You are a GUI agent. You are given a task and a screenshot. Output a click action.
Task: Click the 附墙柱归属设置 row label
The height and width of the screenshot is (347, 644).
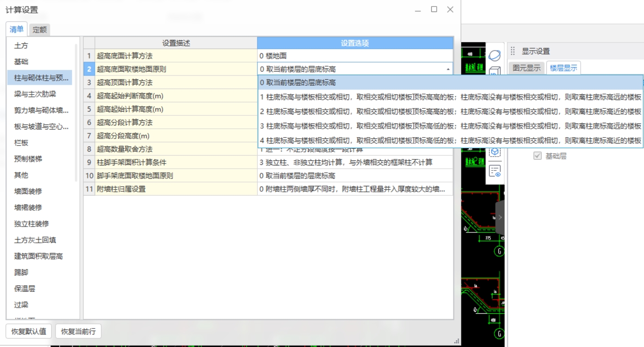click(176, 189)
